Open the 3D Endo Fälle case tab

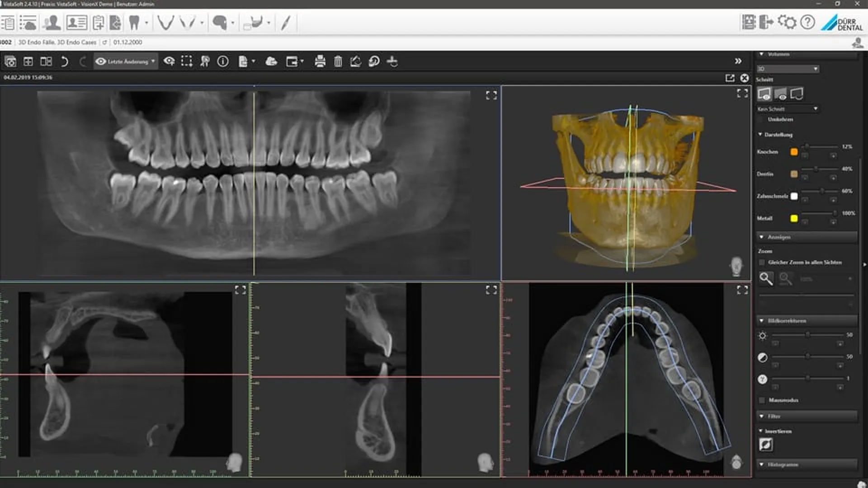[57, 42]
